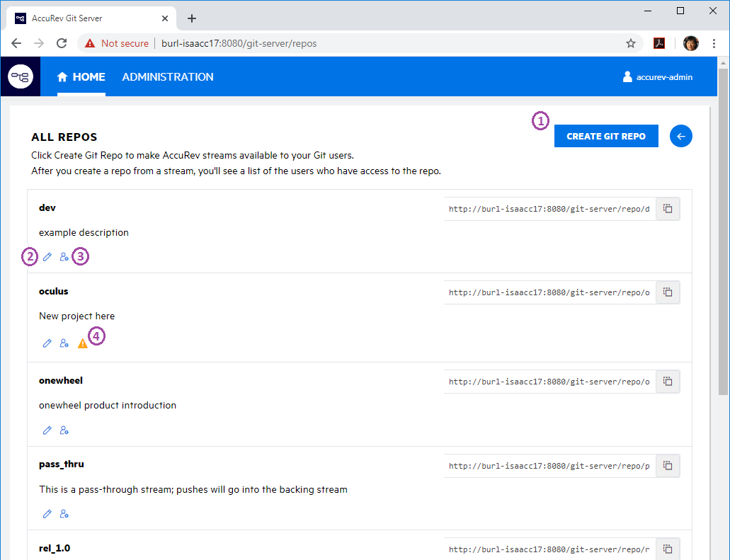Copy the dev repo URL to clipboard
730x560 pixels.
click(x=667, y=209)
